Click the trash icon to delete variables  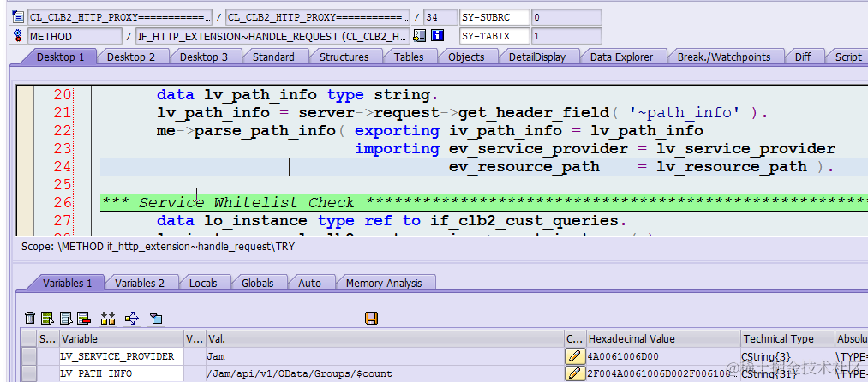tap(31, 319)
